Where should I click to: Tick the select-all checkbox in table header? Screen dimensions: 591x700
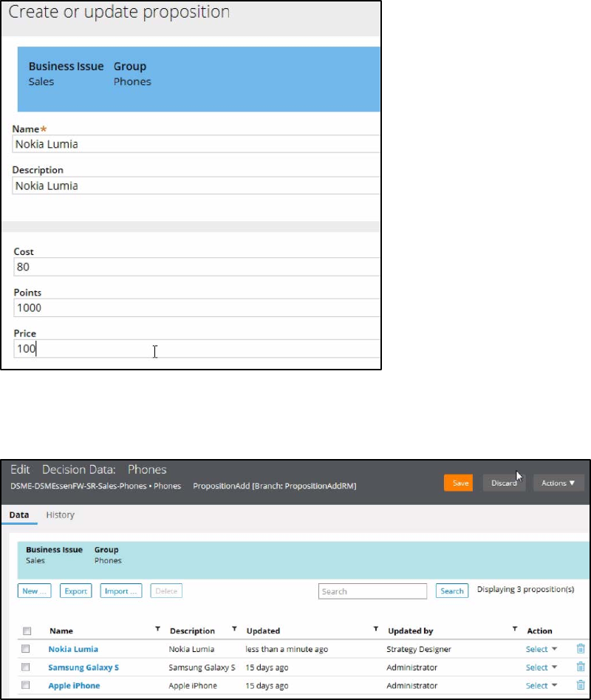click(x=27, y=631)
